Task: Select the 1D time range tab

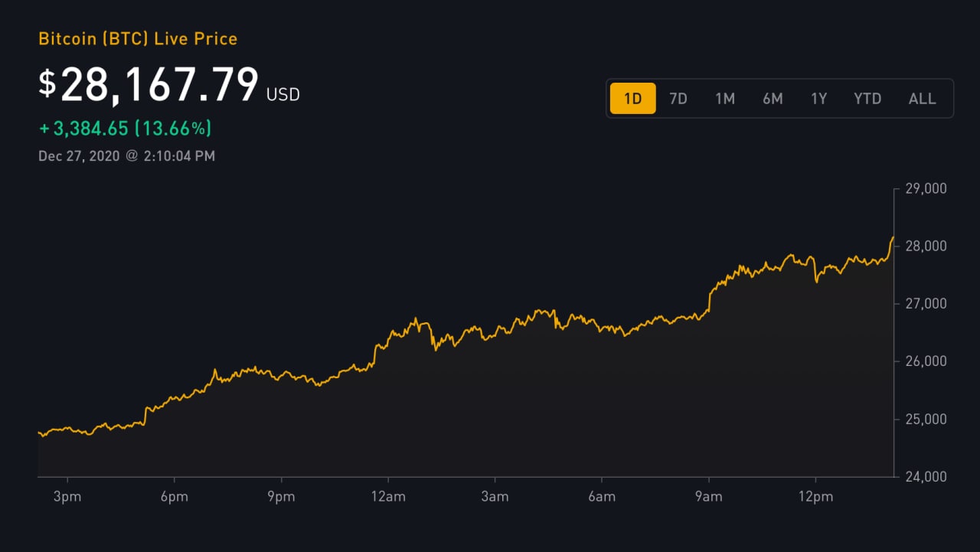Action: pyautogui.click(x=633, y=98)
